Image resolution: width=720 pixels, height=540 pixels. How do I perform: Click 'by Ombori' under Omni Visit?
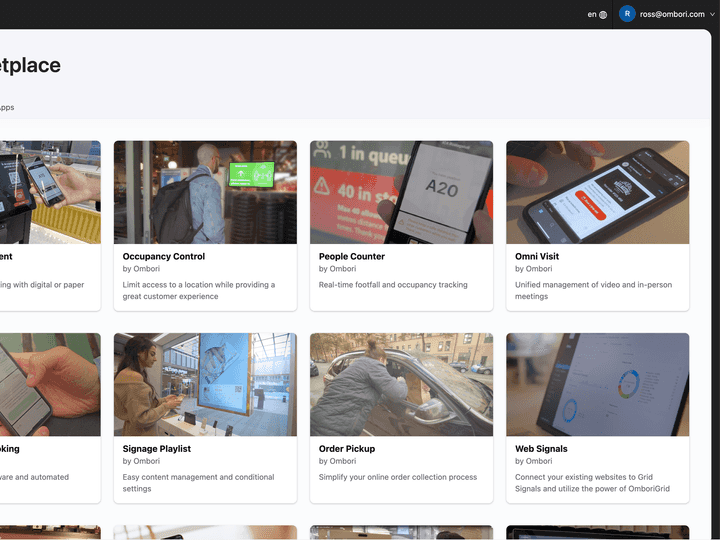[x=534, y=269]
